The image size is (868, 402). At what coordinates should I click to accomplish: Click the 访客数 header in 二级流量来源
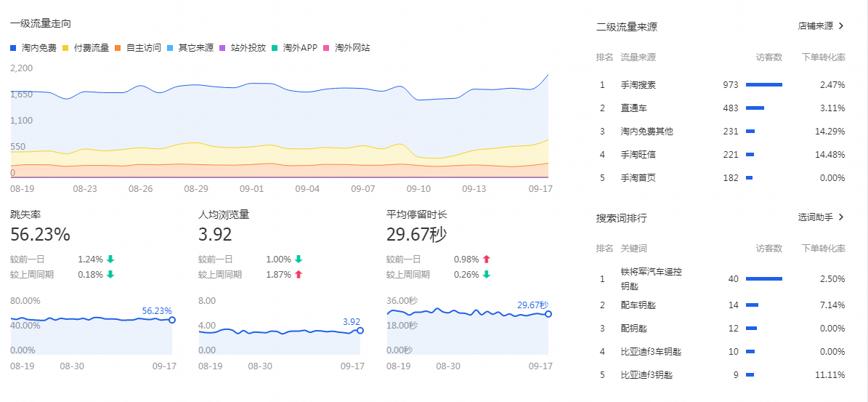point(769,57)
